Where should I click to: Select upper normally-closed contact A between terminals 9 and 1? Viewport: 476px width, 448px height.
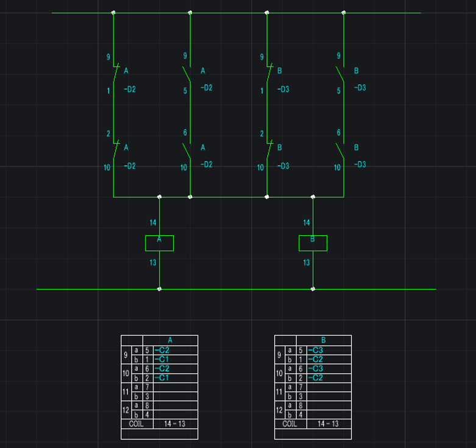click(x=116, y=73)
